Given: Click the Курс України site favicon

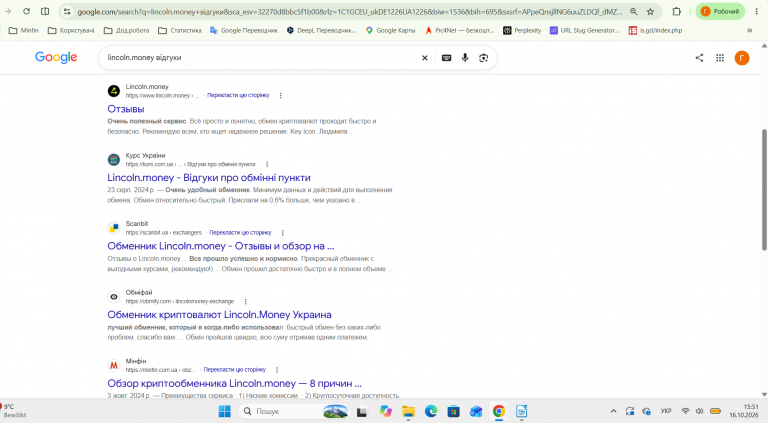Looking at the screenshot, I should [x=114, y=160].
